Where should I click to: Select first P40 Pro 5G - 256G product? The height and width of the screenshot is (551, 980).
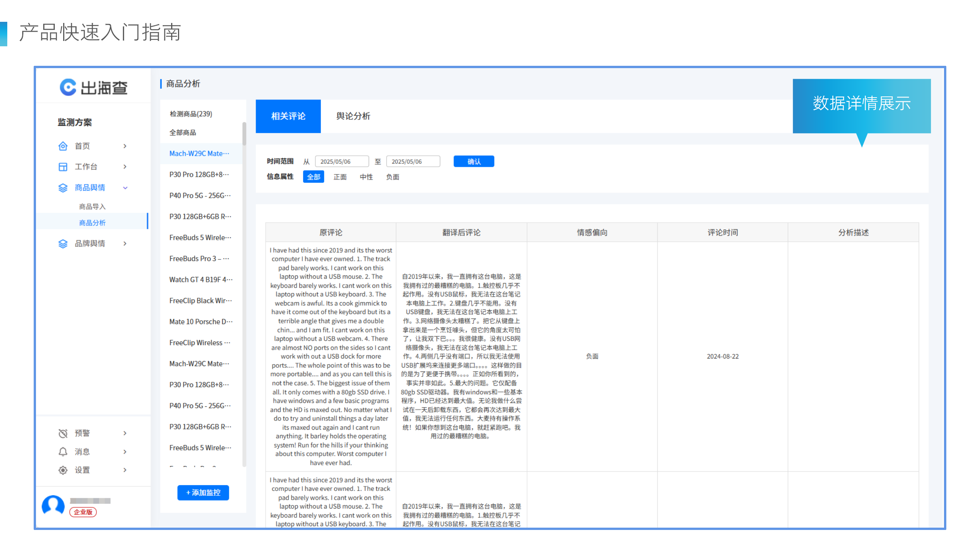[200, 196]
